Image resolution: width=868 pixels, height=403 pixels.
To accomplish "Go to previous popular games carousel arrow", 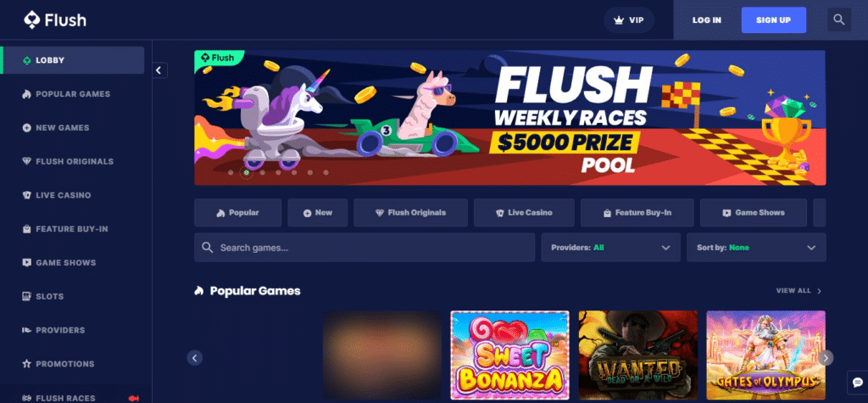I will click(194, 357).
